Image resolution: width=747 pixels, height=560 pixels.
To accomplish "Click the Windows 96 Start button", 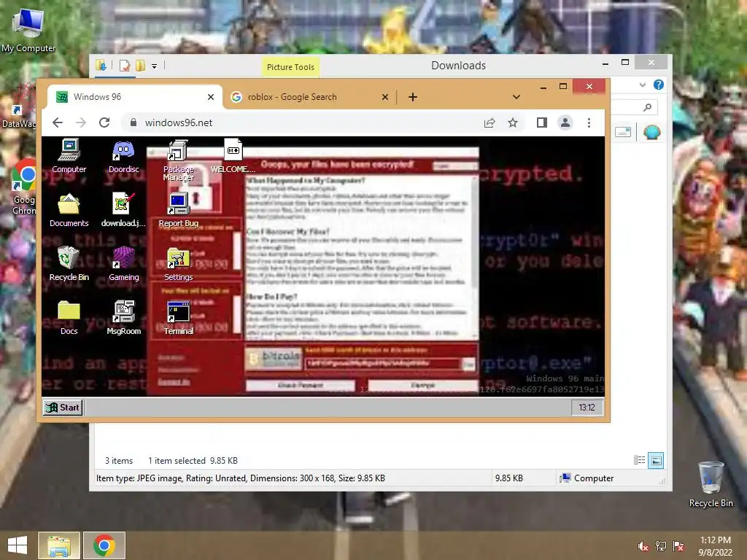I will [x=63, y=407].
